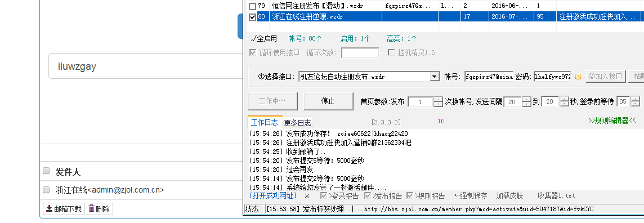The height and width of the screenshot is (223, 644).
Task: Click the 密码 input field
Action: (552, 77)
